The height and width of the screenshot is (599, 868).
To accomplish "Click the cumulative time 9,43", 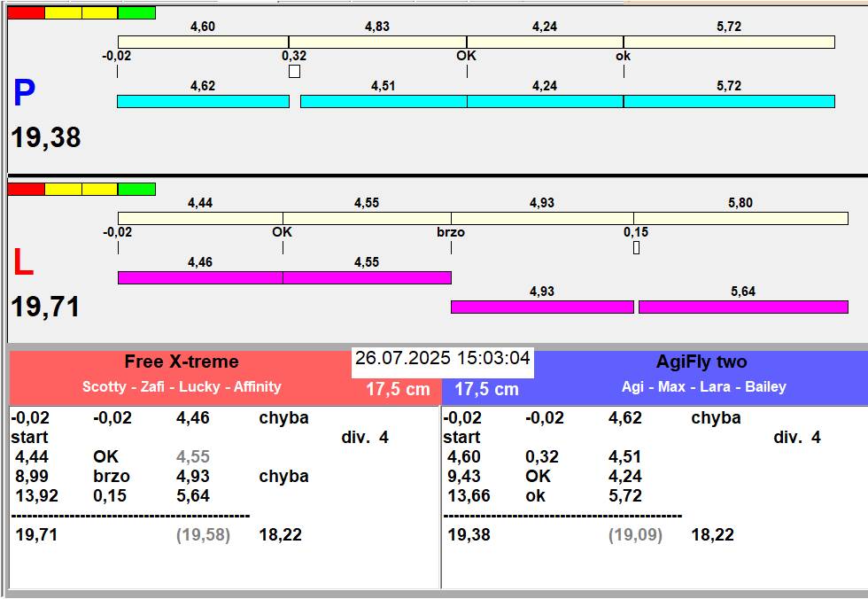I will [464, 476].
